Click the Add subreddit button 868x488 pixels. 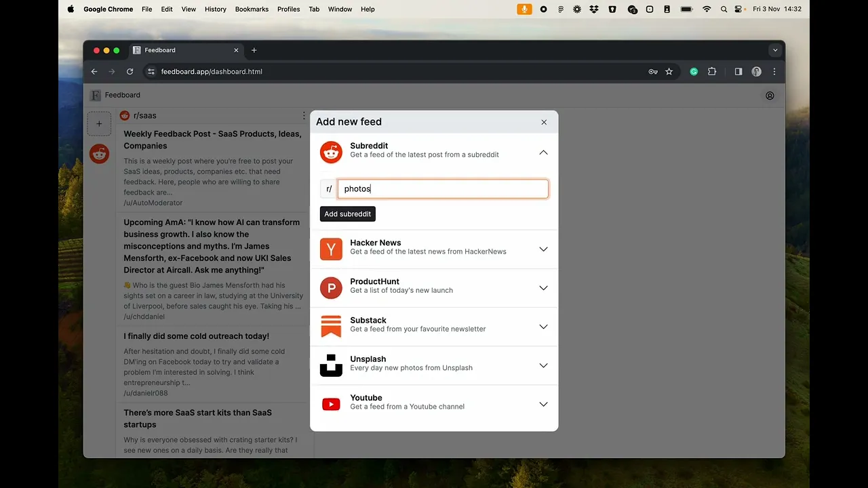tap(347, 214)
